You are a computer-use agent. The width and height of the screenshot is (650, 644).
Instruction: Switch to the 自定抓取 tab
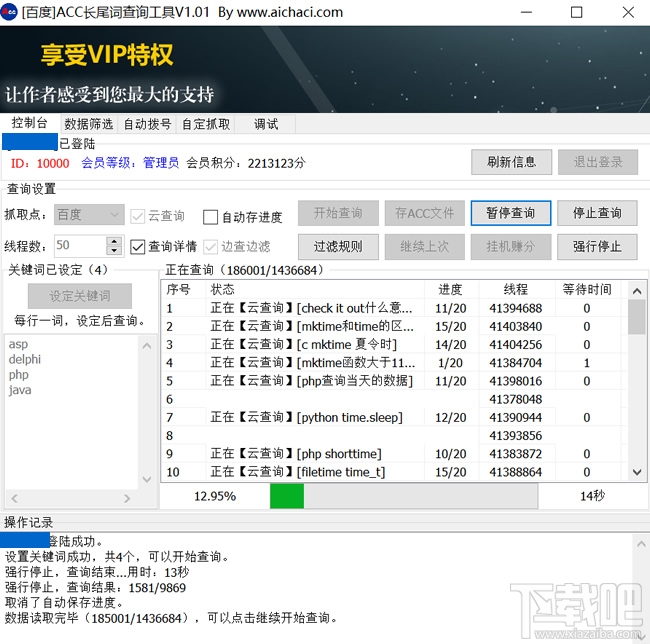coord(206,124)
